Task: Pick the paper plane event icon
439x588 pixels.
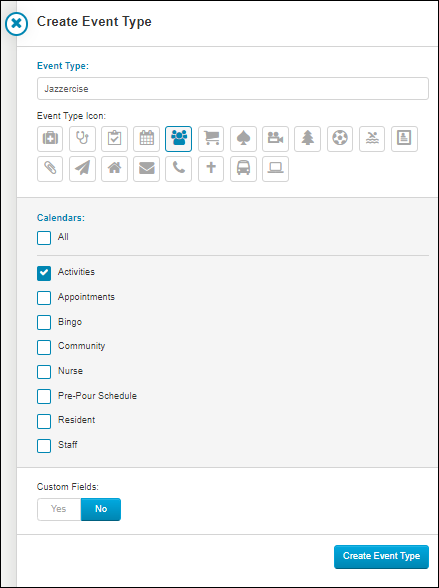Action: 82,169
